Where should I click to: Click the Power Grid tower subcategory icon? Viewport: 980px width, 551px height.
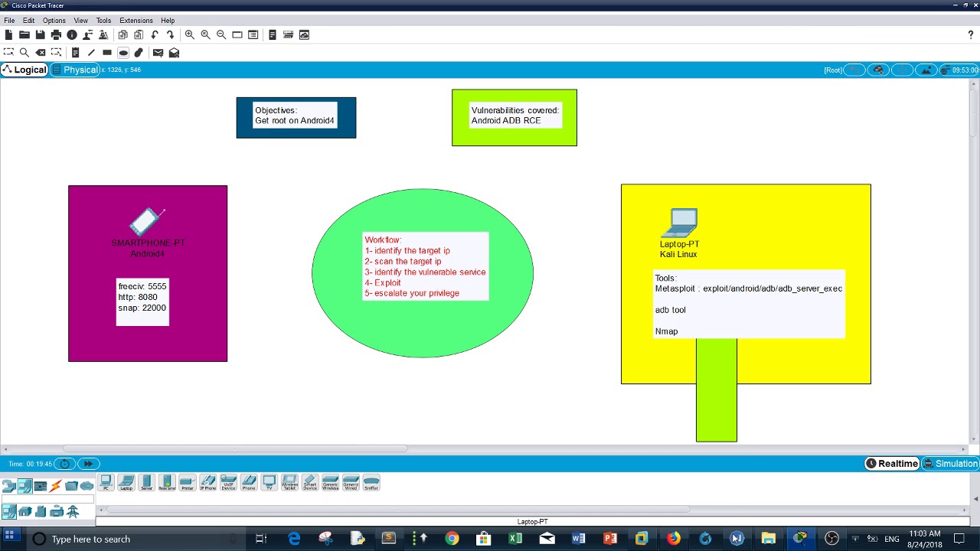pos(73,511)
